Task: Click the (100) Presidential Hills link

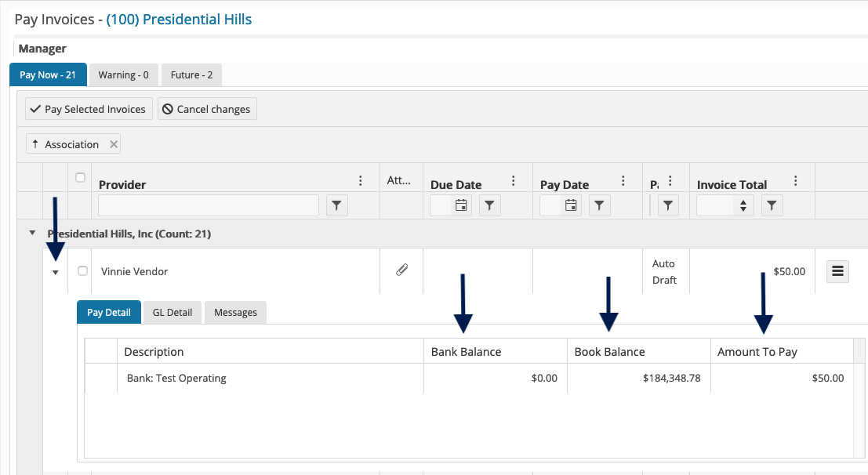Action: [x=179, y=20]
